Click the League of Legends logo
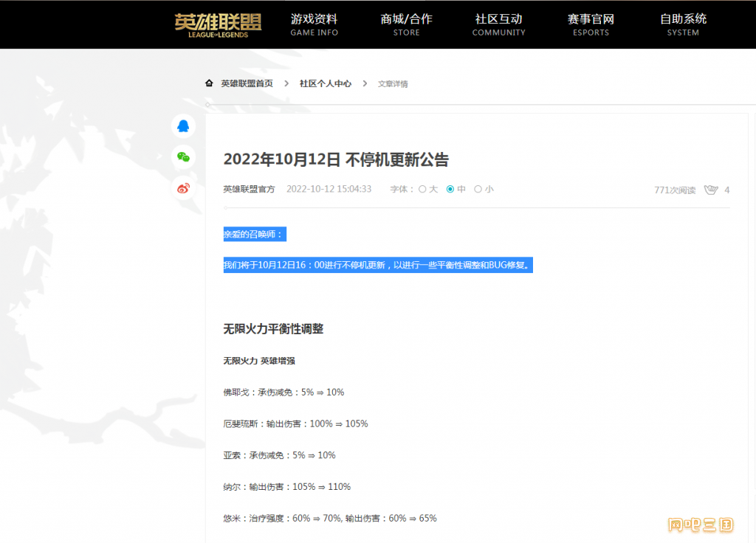Screen dimensions: 756x543 218,25
